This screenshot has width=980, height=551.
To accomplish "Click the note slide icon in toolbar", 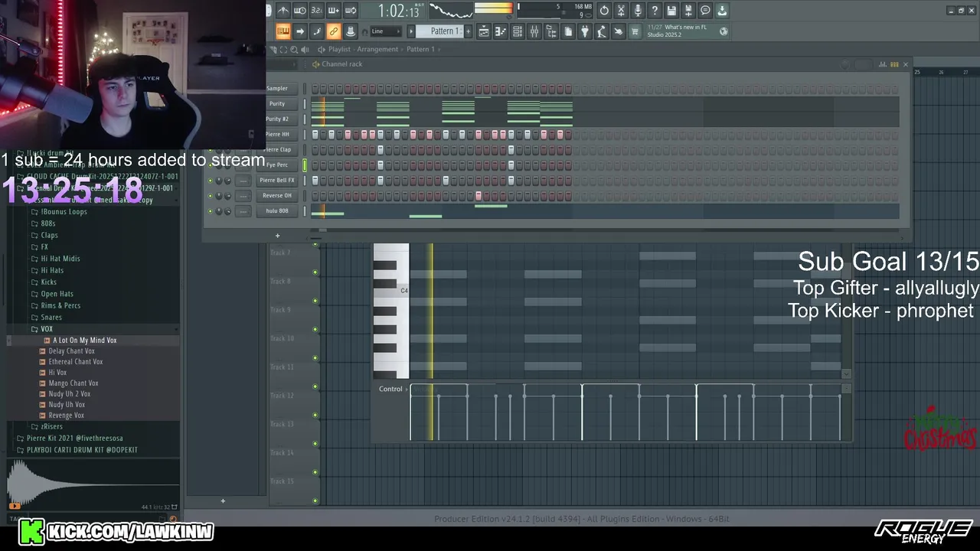I will [x=317, y=31].
